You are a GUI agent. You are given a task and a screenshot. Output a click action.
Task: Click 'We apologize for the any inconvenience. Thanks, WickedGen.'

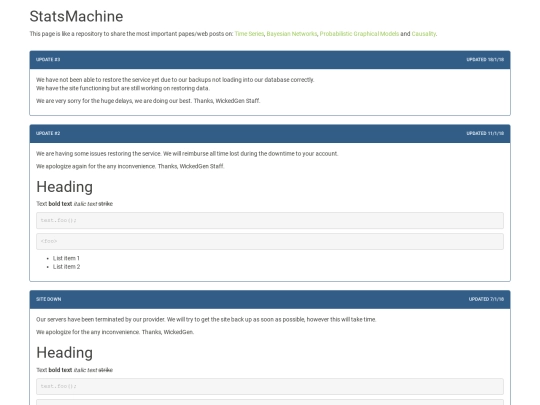pos(115,332)
